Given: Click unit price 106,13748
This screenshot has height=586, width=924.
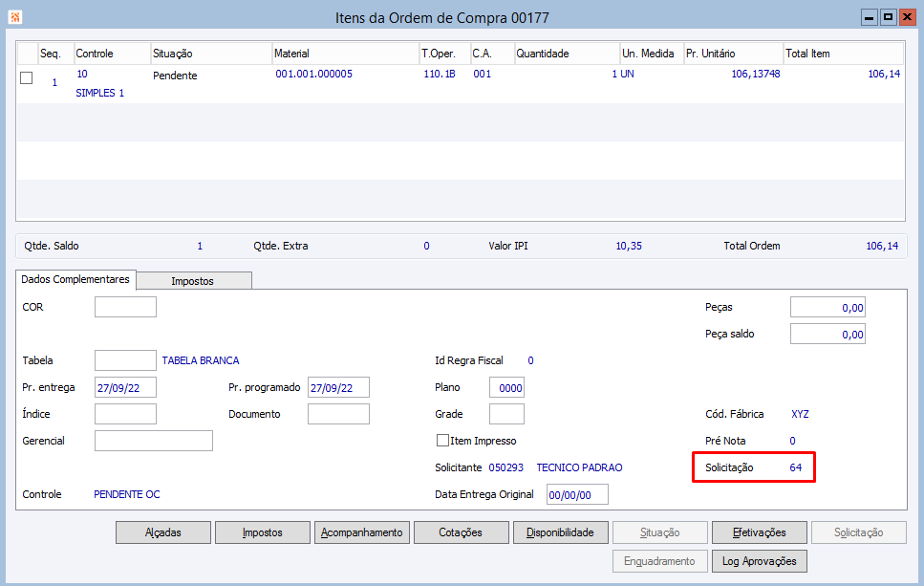Looking at the screenshot, I should [756, 74].
